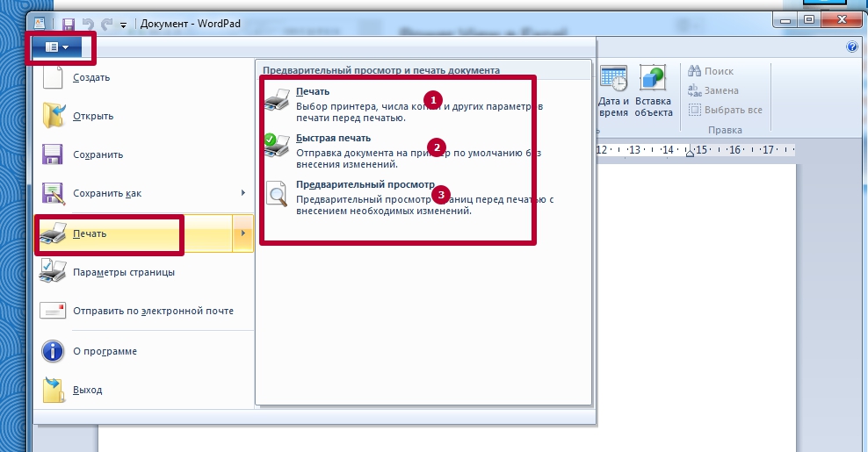The height and width of the screenshot is (452, 868).
Task: Expand the Сохранить как submenu arrow
Action: [243, 193]
